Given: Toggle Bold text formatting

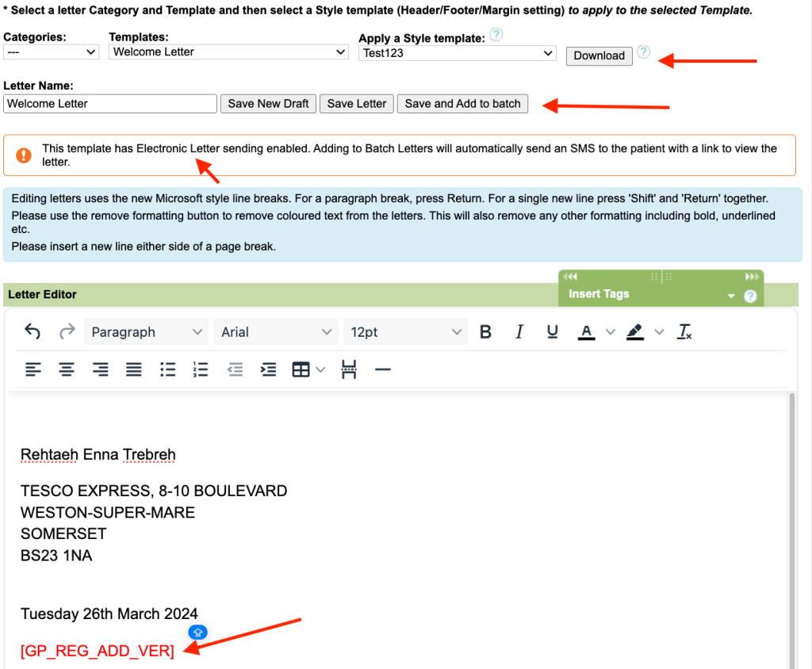Looking at the screenshot, I should (x=486, y=332).
